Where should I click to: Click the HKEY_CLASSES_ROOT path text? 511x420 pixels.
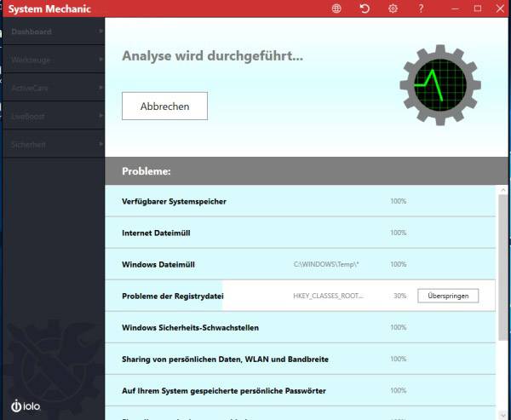(x=328, y=296)
